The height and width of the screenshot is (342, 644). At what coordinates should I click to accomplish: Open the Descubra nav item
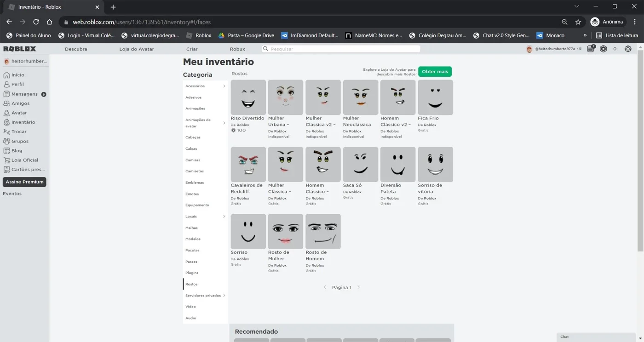tap(76, 49)
